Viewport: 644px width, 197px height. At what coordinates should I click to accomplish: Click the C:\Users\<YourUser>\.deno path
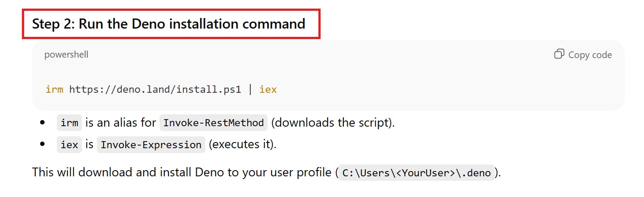pos(417,173)
